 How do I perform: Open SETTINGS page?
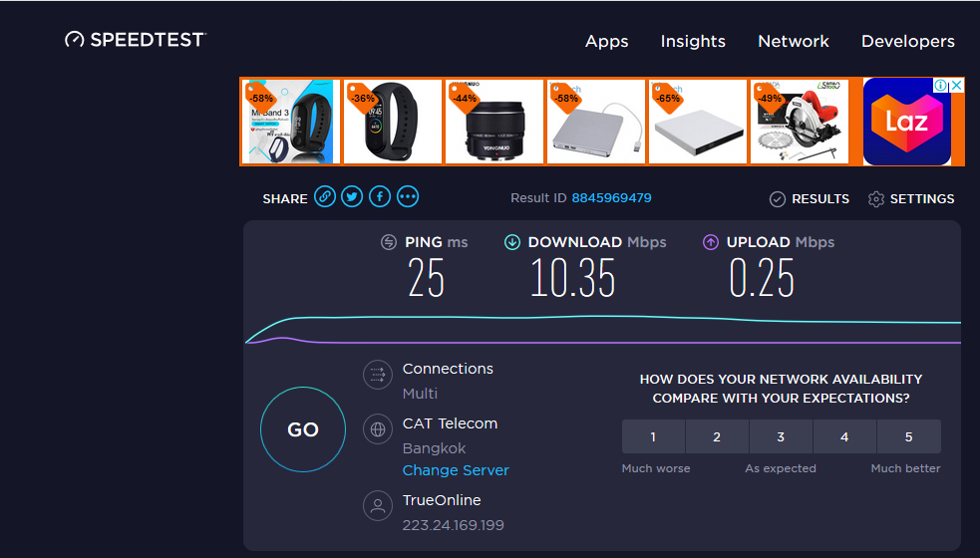tap(922, 198)
